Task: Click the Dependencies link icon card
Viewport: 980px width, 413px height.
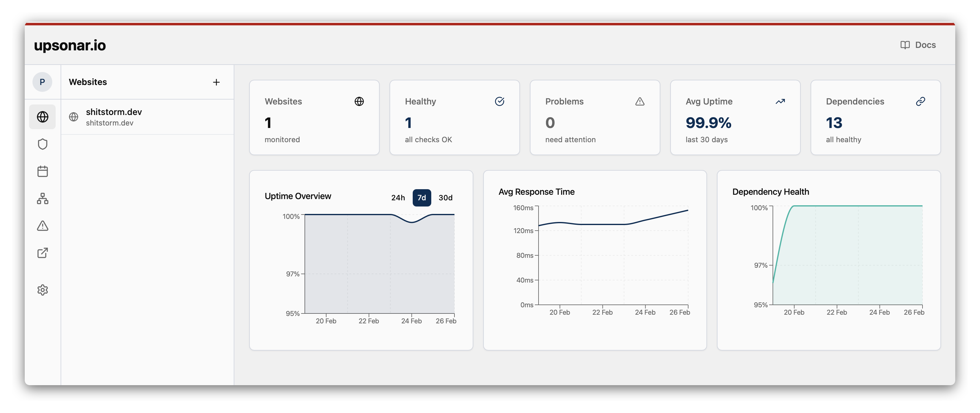Action: pos(875,117)
